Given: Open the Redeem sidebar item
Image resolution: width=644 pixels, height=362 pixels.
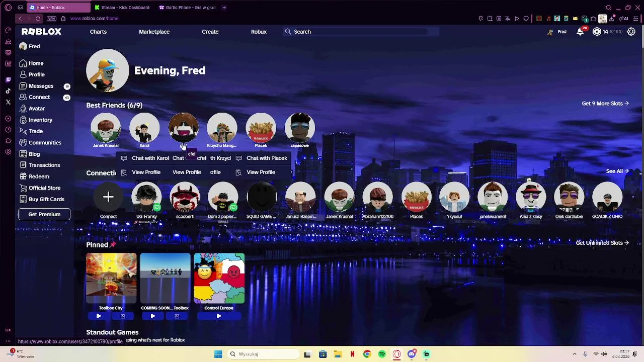Looking at the screenshot, I should click(34, 176).
